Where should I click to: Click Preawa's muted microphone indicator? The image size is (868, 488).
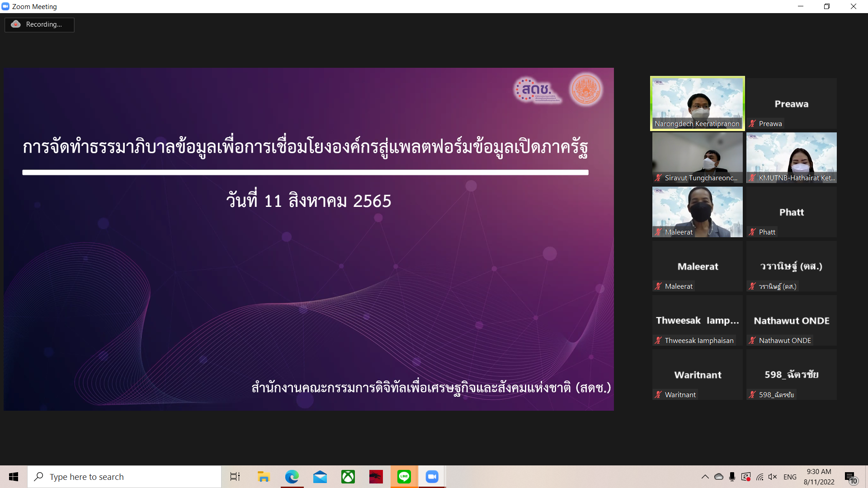pyautogui.click(x=752, y=123)
